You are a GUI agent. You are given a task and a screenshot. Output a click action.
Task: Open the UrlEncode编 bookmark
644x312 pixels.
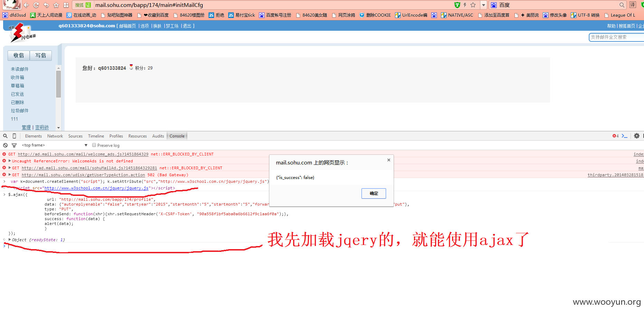tap(411, 15)
